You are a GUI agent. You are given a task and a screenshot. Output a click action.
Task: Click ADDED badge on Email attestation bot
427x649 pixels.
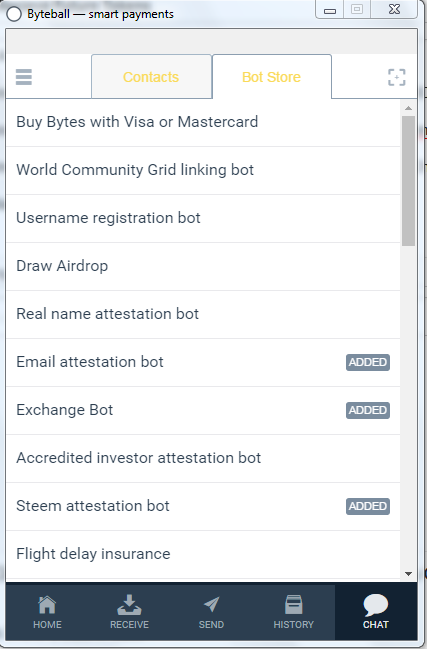(368, 362)
